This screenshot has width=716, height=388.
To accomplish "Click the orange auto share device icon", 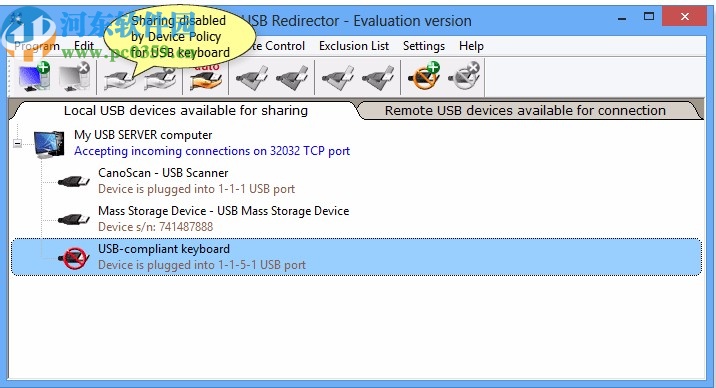I will [205, 78].
